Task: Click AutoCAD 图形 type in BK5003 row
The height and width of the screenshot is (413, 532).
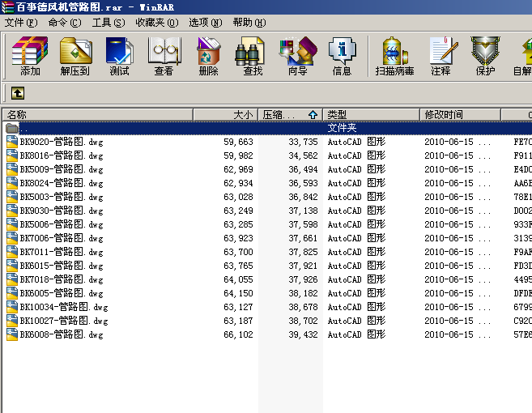Action: pyautogui.click(x=356, y=197)
